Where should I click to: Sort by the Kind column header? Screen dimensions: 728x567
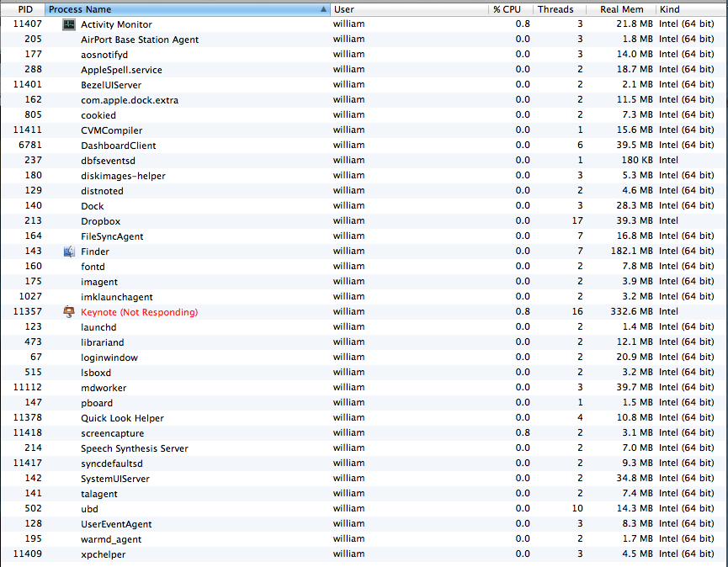(x=692, y=9)
